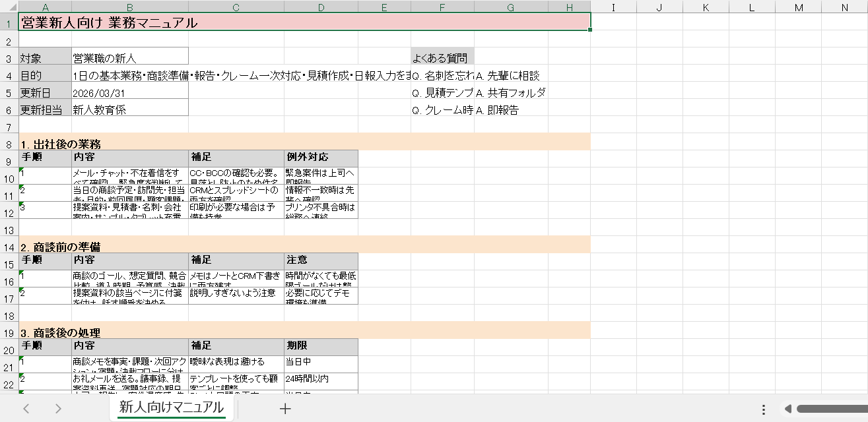Viewport: 868px width, 422px height.
Task: Select the cell A. 即報告
Action: point(511,107)
